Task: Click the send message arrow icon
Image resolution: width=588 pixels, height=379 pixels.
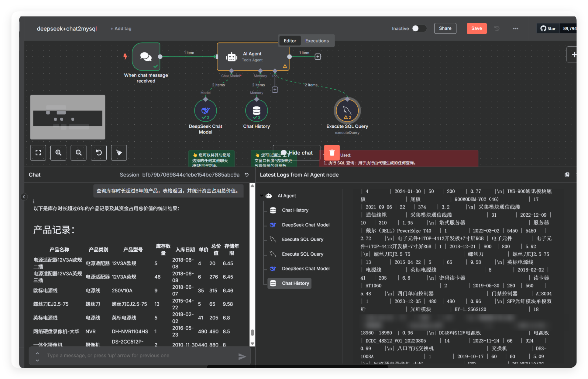Action: click(242, 356)
